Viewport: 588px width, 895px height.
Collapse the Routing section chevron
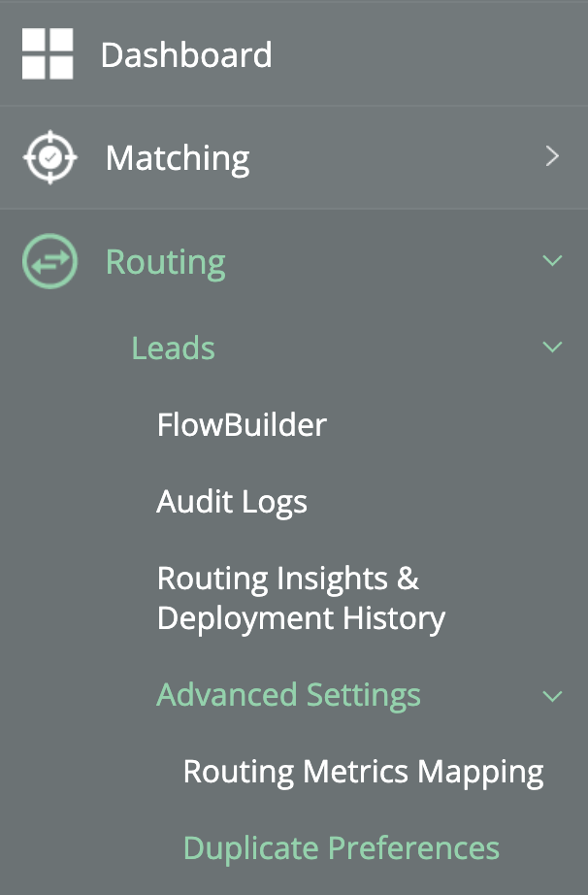(552, 261)
